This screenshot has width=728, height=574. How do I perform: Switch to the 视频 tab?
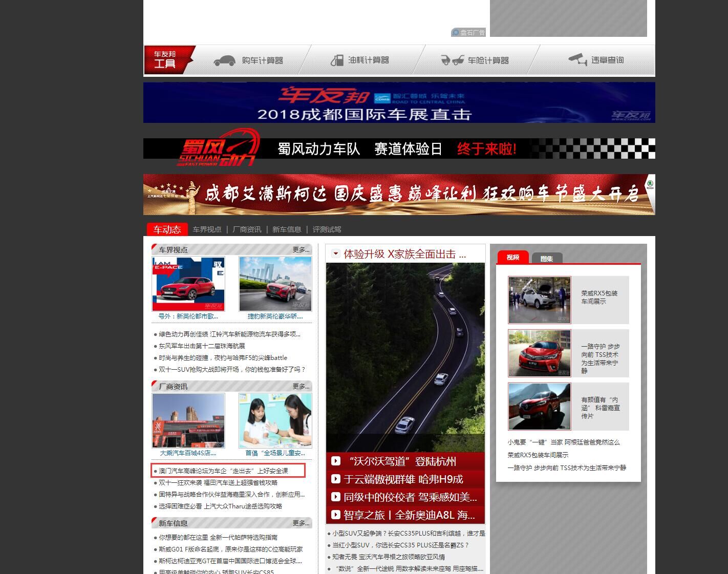point(513,258)
